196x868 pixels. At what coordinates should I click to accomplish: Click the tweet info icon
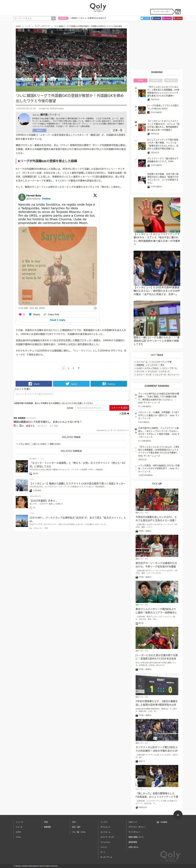tap(95, 308)
